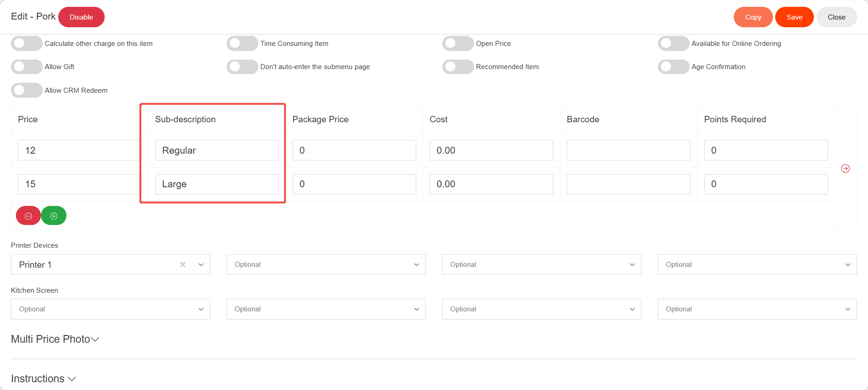Open first Kitchen Screen Optional dropdown

pyautogui.click(x=111, y=309)
